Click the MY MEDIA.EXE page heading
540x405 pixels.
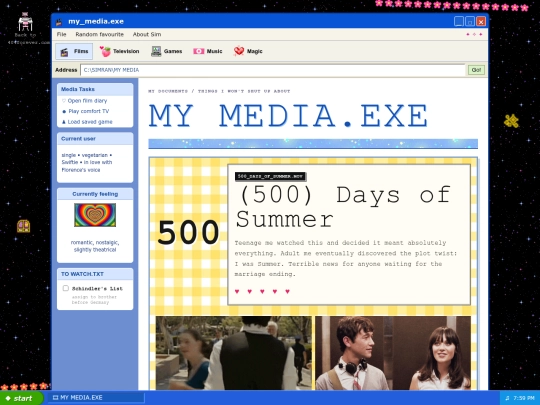point(289,116)
